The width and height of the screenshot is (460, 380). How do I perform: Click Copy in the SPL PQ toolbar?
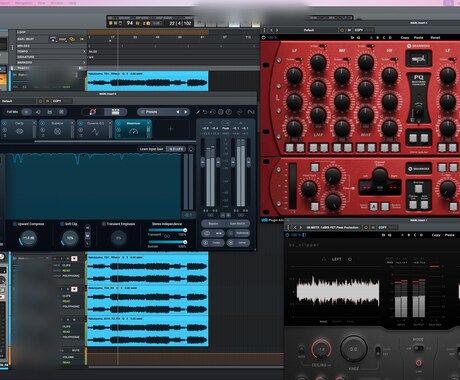point(405,38)
